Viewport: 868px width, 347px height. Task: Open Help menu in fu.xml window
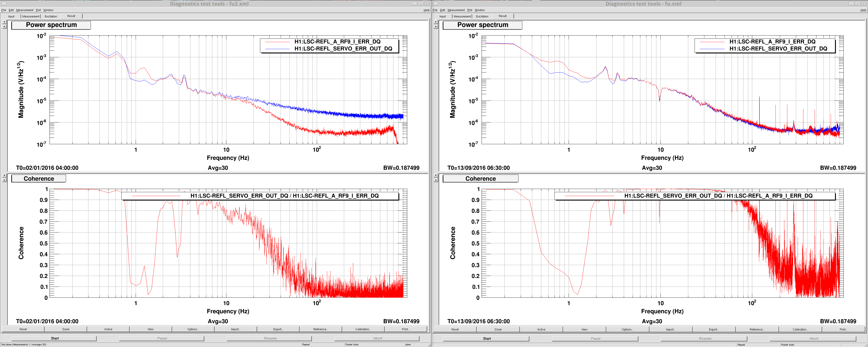(x=863, y=10)
